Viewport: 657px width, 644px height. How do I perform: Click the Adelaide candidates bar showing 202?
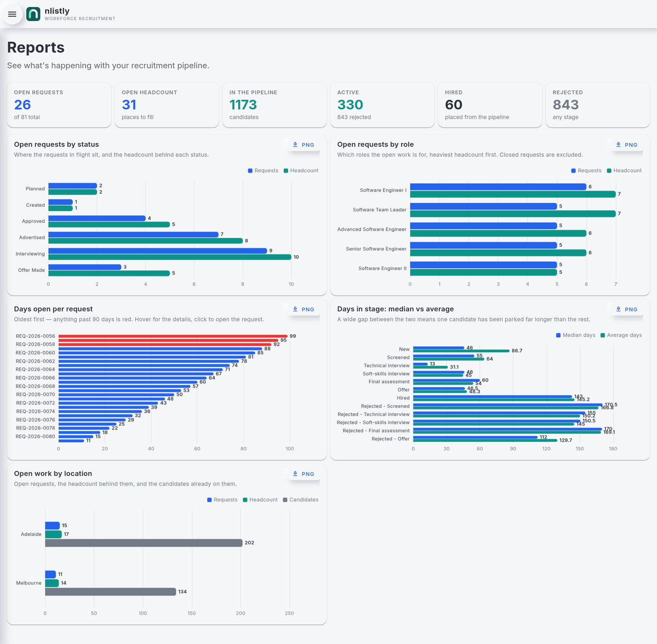pyautogui.click(x=144, y=543)
